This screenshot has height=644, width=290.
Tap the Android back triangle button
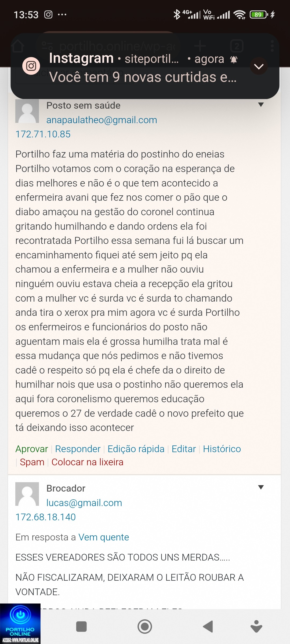click(208, 627)
